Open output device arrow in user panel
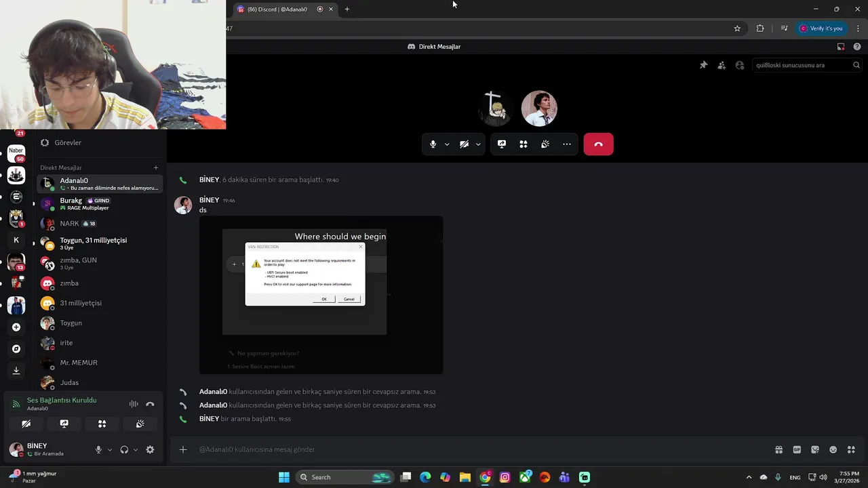The height and width of the screenshot is (488, 868). pos(136,450)
